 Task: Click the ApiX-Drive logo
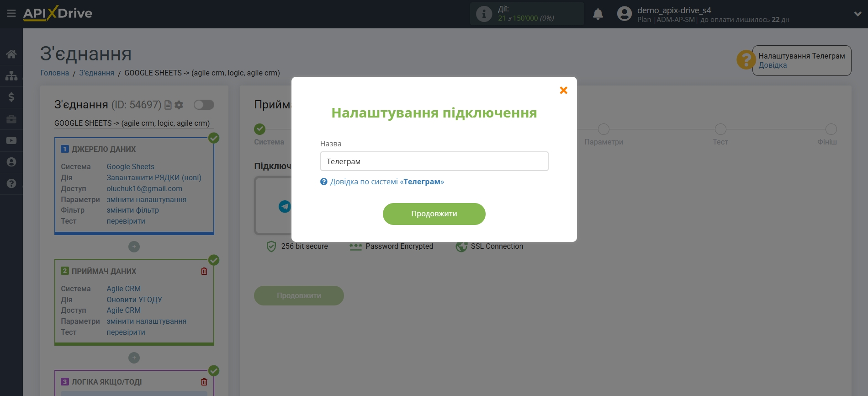click(x=58, y=13)
